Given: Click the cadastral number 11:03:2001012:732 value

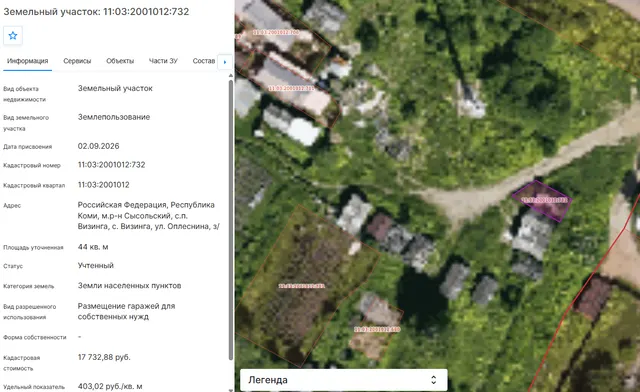Looking at the screenshot, I should coord(111,165).
